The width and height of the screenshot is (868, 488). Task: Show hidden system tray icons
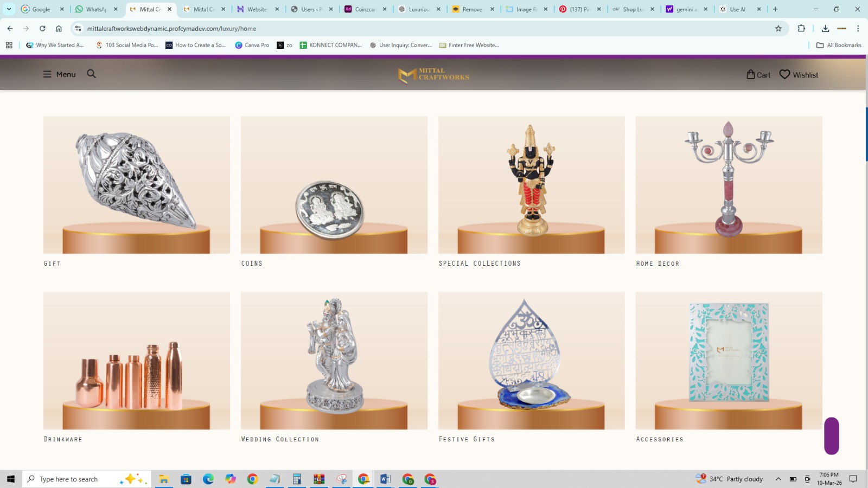(778, 479)
